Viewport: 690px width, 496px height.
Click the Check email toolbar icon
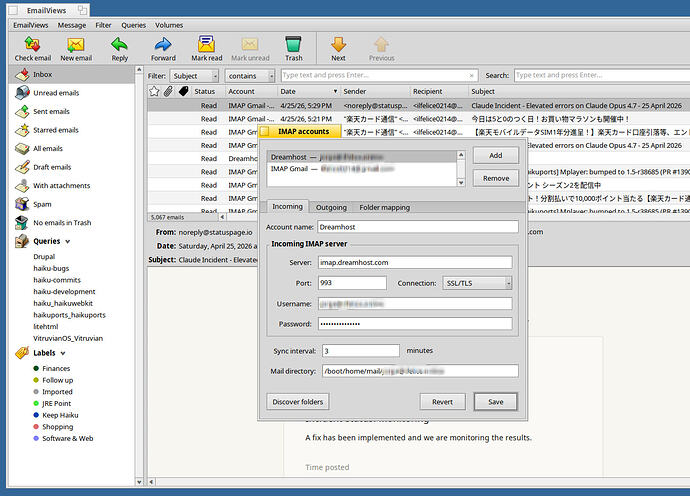(32, 44)
